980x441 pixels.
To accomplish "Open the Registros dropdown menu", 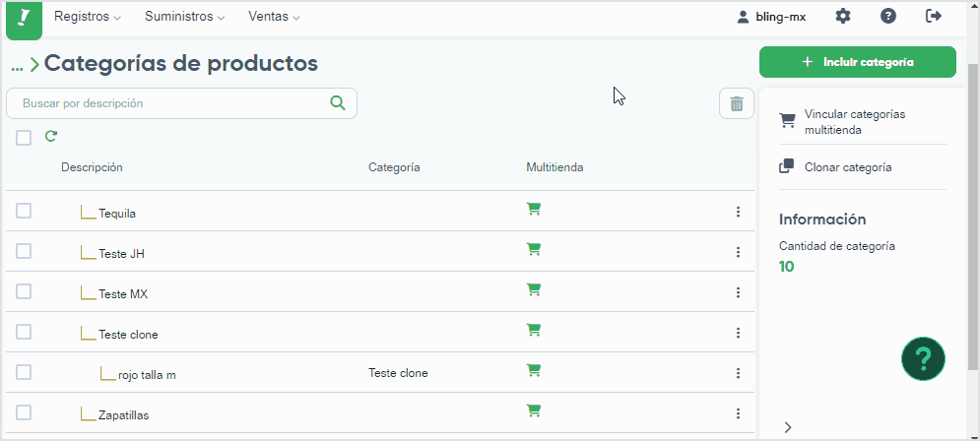I will [x=88, y=17].
